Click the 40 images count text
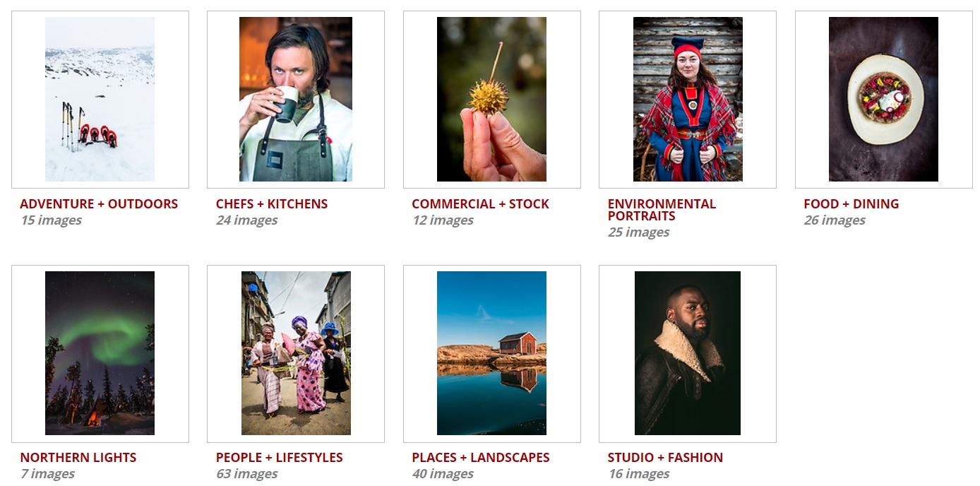The width and height of the screenshot is (980, 486). click(x=443, y=474)
